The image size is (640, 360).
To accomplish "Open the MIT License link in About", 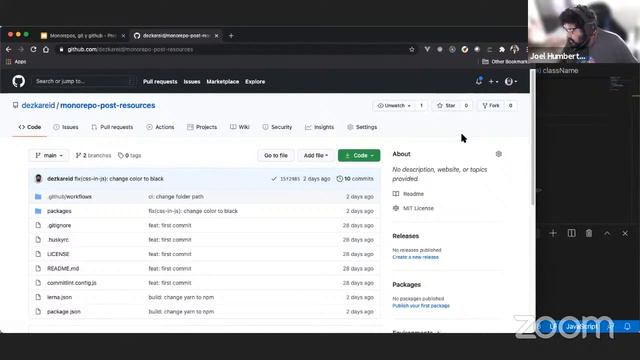I will pos(413,208).
